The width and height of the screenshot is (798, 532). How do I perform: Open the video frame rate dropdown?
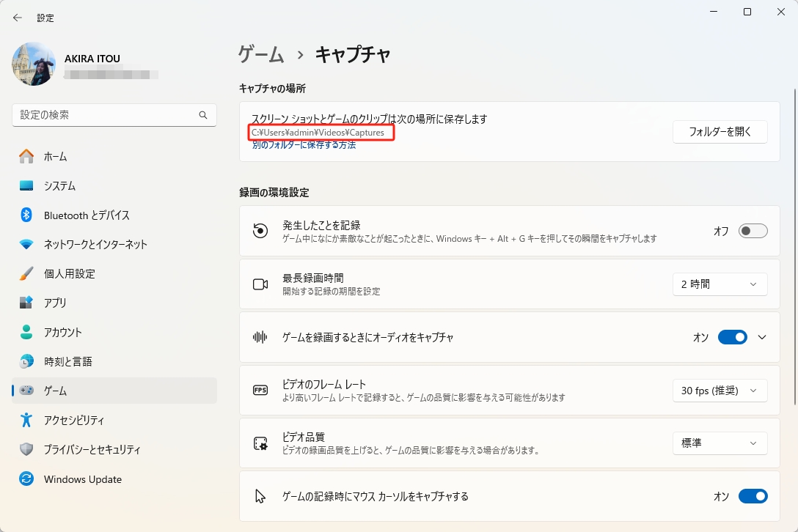(x=720, y=391)
